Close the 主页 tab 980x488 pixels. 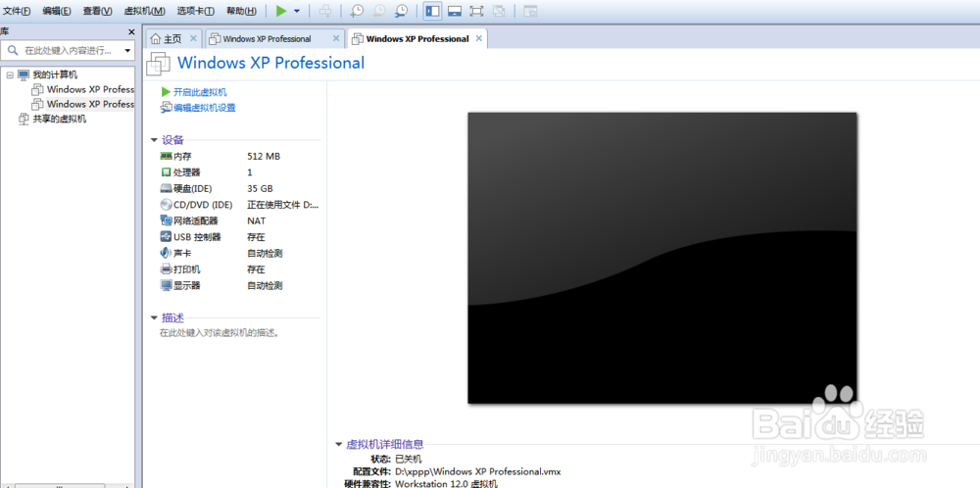(x=193, y=39)
